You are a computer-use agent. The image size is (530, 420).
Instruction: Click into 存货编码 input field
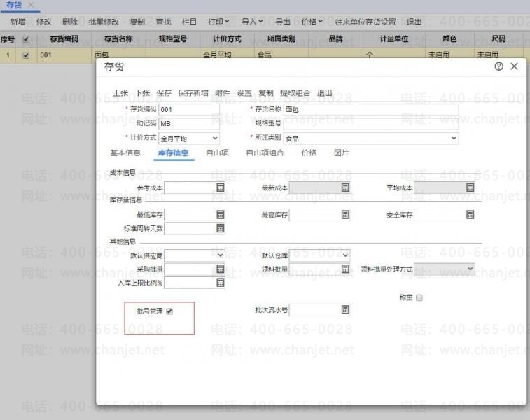(189, 109)
